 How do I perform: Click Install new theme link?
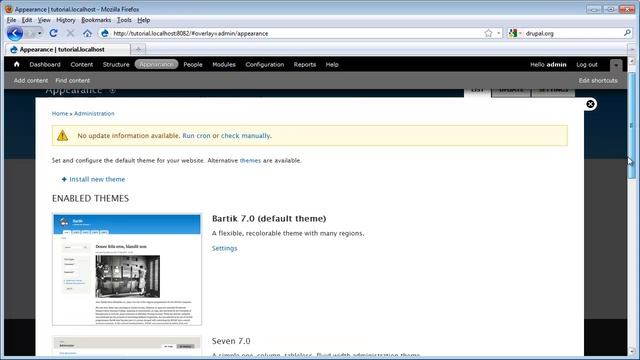pos(97,179)
